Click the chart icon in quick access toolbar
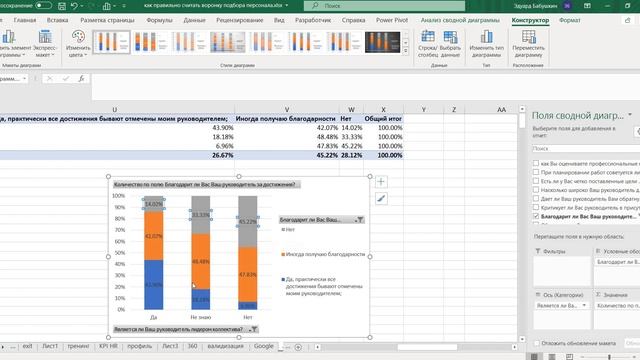The image size is (640, 360). point(107,6)
